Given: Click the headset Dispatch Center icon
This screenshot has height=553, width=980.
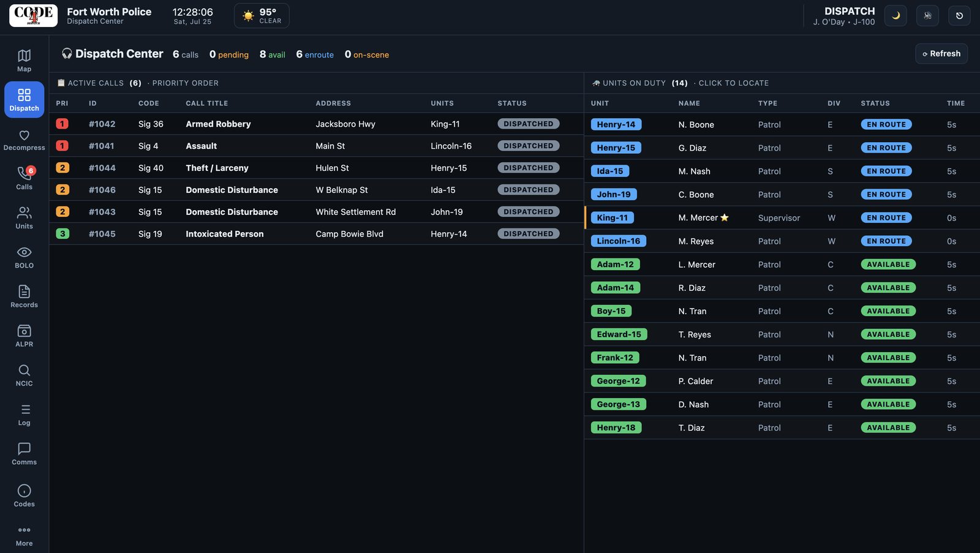Looking at the screenshot, I should tap(67, 54).
